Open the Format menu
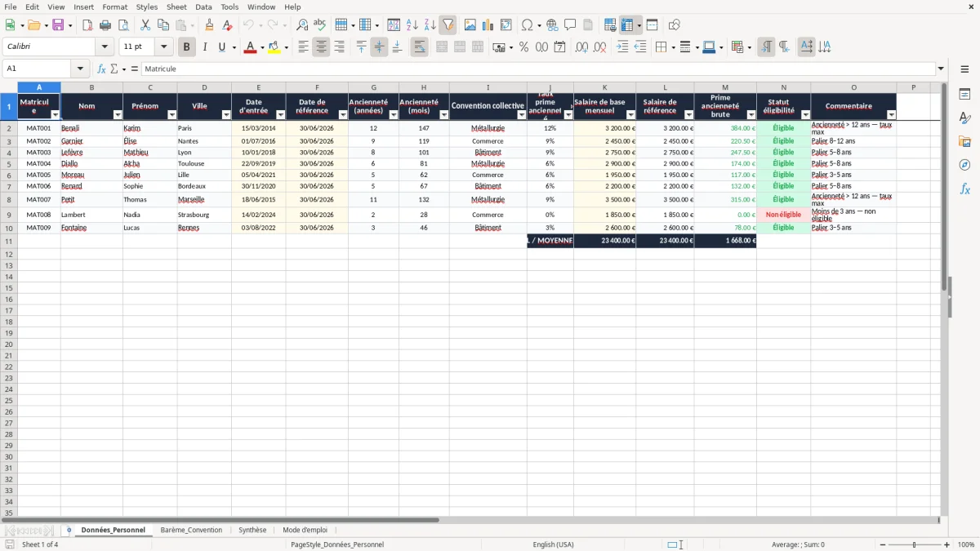This screenshot has width=980, height=551. (115, 7)
